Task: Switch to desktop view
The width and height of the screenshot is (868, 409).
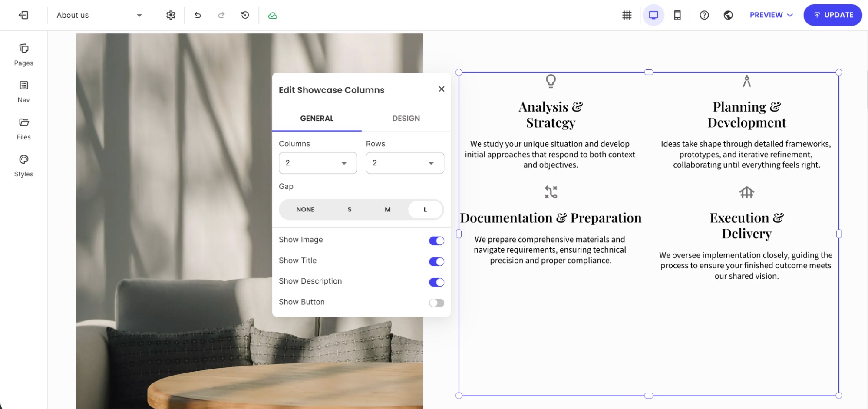Action: coord(653,15)
